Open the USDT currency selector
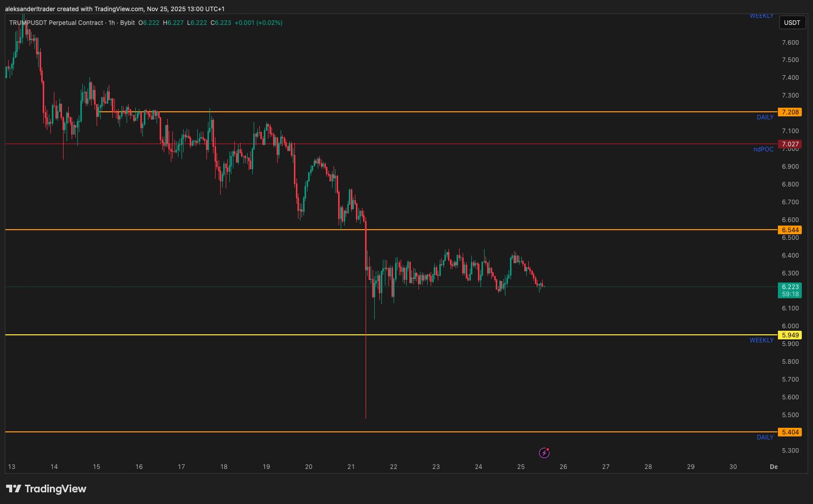813x504 pixels. click(792, 23)
